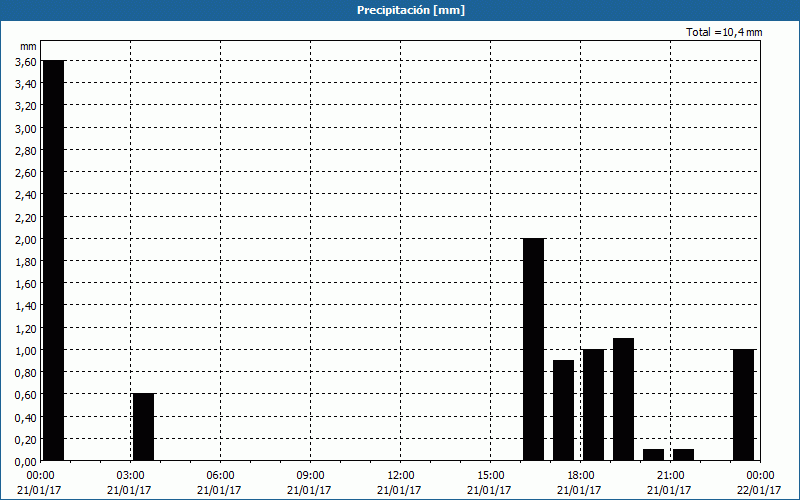The image size is (800, 500).
Task: Click the 1,00 mm bar at 18:00
Action: (593, 405)
